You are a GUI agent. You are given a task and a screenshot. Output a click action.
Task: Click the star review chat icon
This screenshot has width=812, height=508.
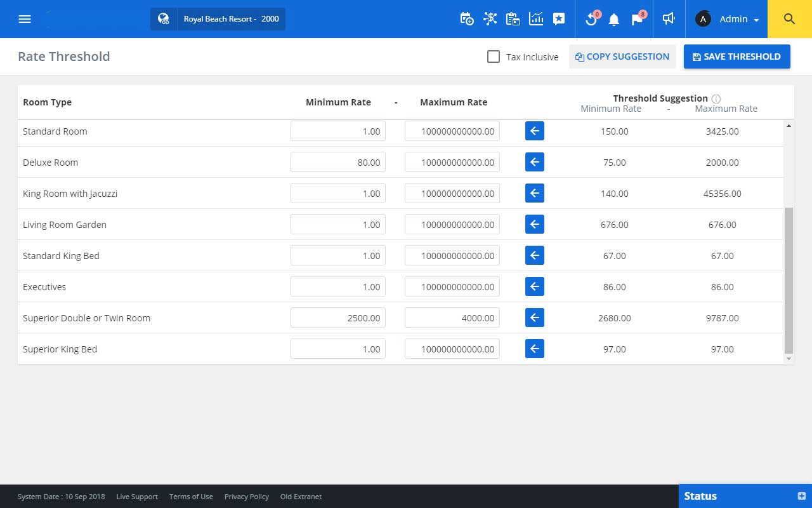point(558,19)
